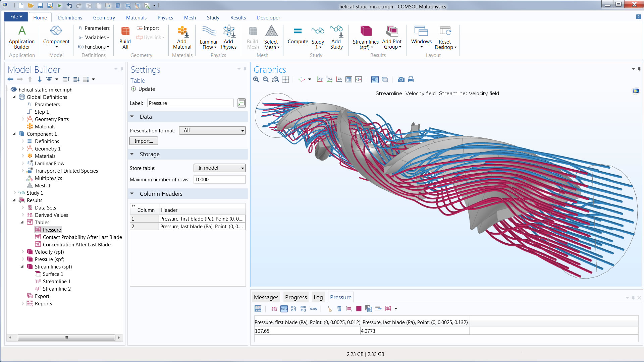Switch to the Results ribbon tab
This screenshot has width=644, height=362.
tap(238, 18)
